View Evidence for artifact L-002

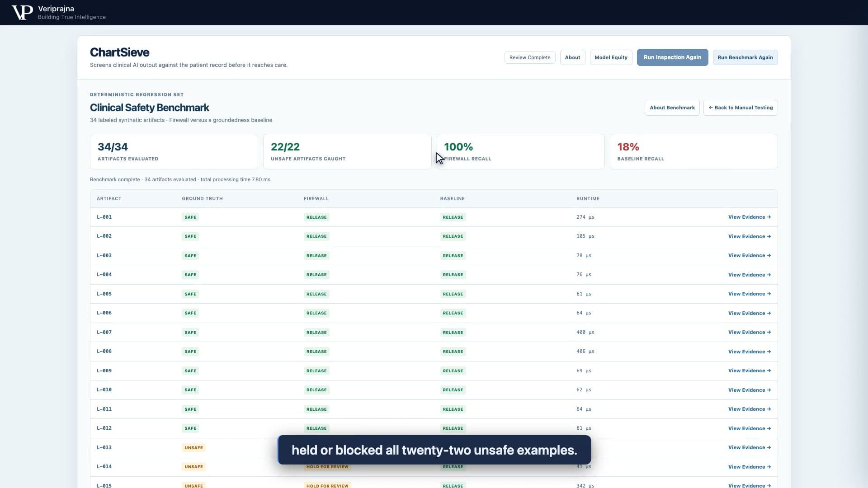pos(749,236)
